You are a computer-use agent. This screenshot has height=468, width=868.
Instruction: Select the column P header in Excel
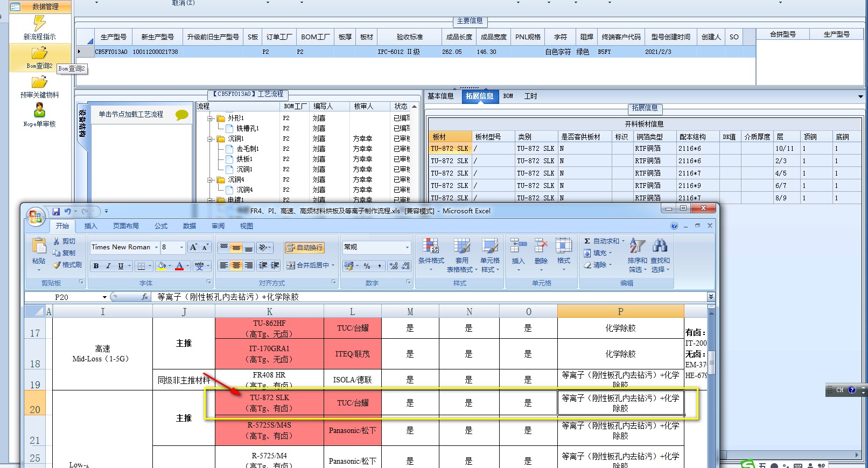tap(620, 311)
